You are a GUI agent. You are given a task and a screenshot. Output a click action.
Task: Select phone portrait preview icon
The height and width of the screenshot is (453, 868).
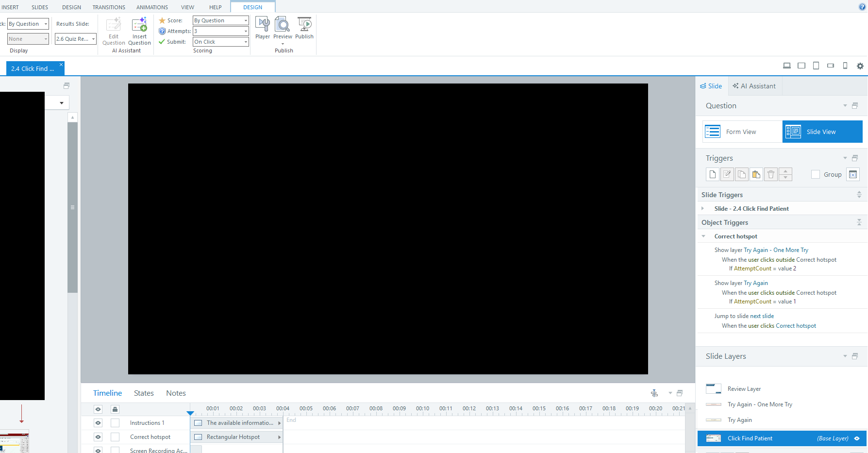[845, 66]
